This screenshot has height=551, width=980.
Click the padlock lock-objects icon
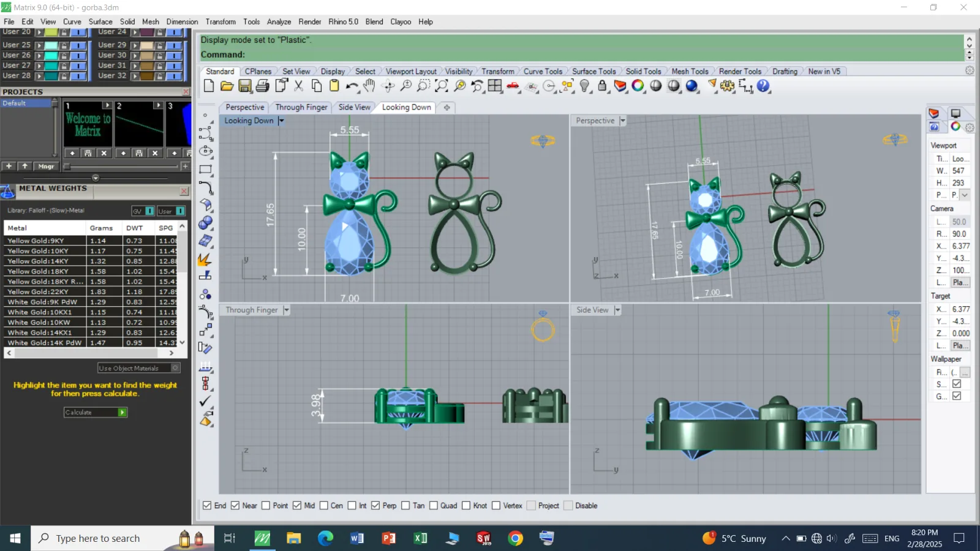point(603,86)
